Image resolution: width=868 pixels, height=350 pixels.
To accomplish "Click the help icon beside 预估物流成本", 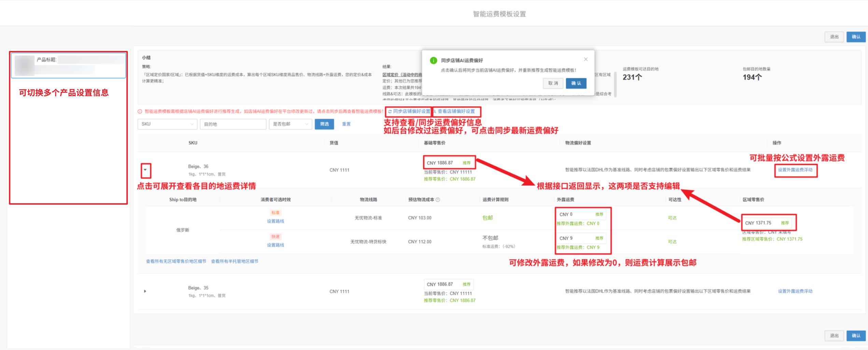I will click(438, 200).
